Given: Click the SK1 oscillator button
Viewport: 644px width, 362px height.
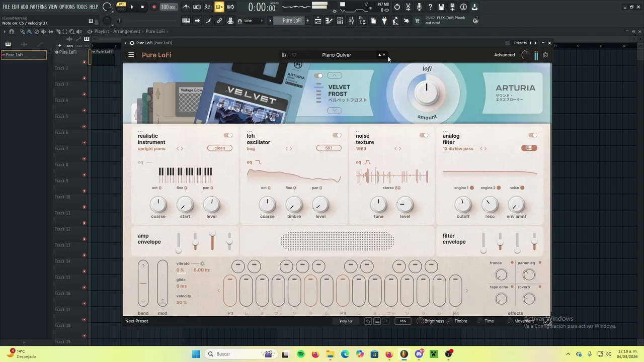Looking at the screenshot, I should tap(329, 148).
